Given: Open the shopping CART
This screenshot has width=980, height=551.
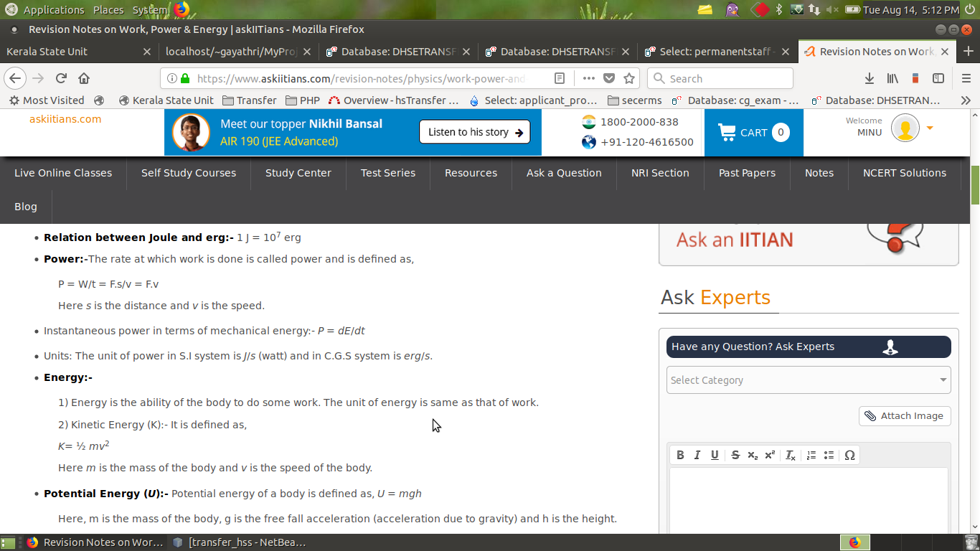Looking at the screenshot, I should tap(753, 133).
